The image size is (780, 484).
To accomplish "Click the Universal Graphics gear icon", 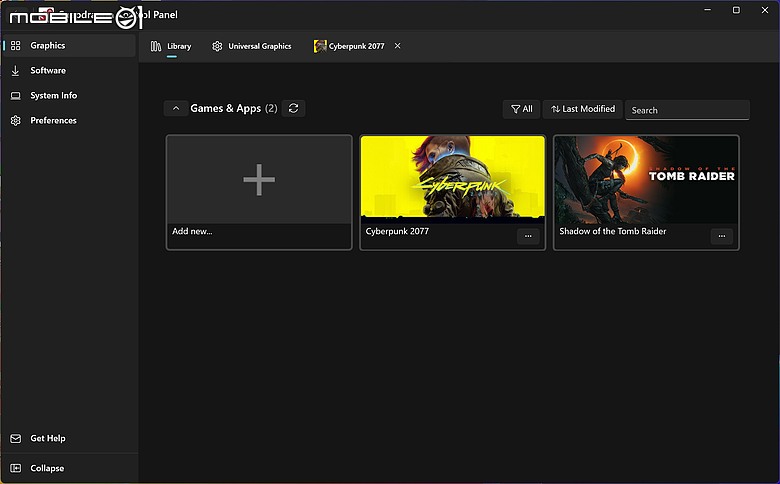I will (217, 46).
